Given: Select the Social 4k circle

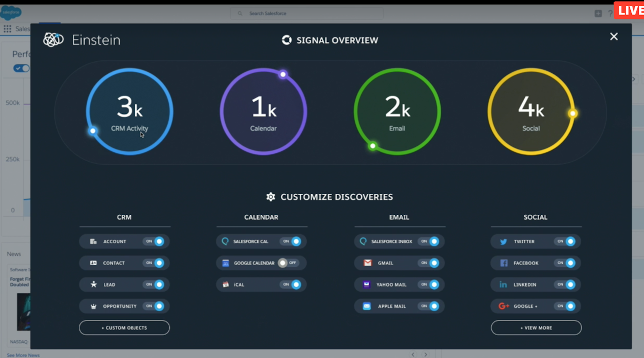Looking at the screenshot, I should [x=531, y=111].
